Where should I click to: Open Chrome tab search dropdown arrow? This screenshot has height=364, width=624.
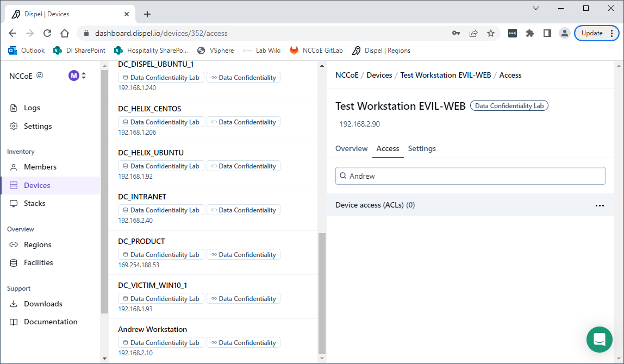[x=536, y=8]
